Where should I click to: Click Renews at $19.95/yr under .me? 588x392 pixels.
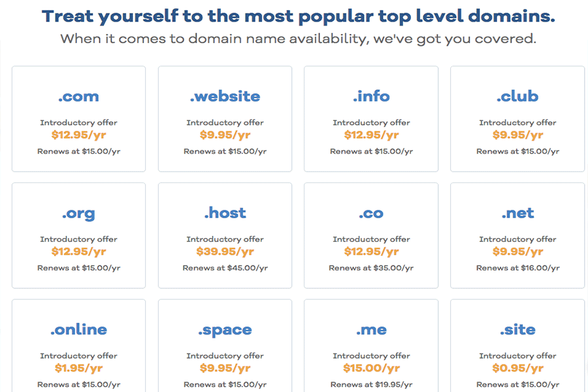[x=371, y=385]
